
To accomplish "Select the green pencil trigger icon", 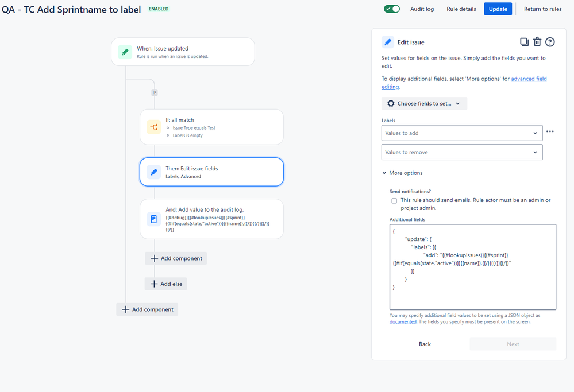I will 125,52.
